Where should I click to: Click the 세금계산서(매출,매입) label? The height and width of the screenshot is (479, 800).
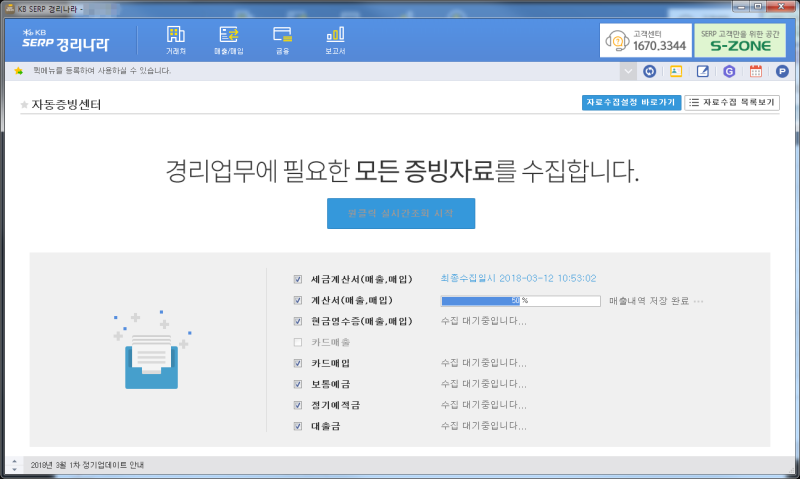coord(361,279)
